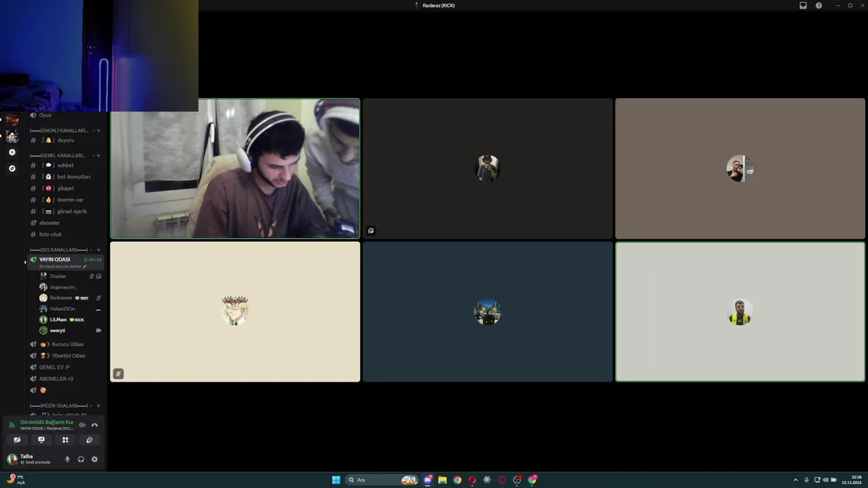This screenshot has width=868, height=488.
Task: Open Google Chrome from taskbar
Action: [457, 480]
